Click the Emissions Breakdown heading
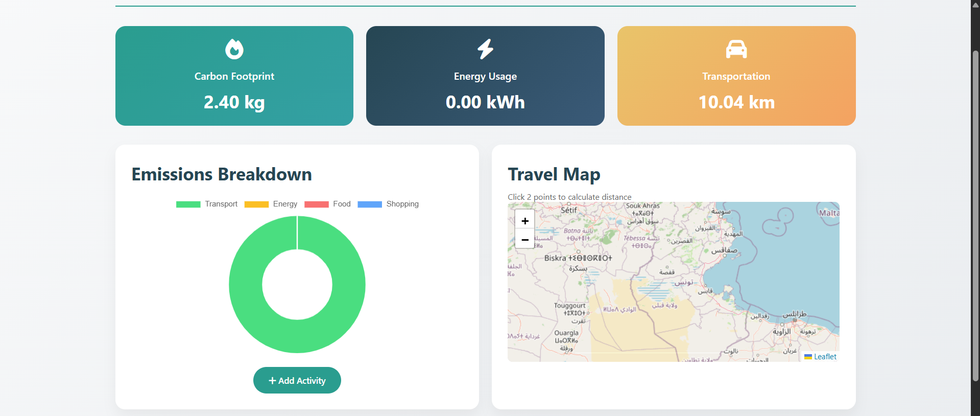The image size is (980, 416). click(x=222, y=174)
